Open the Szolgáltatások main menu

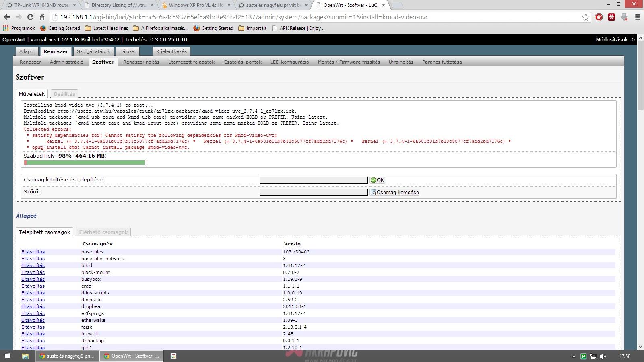pyautogui.click(x=94, y=51)
